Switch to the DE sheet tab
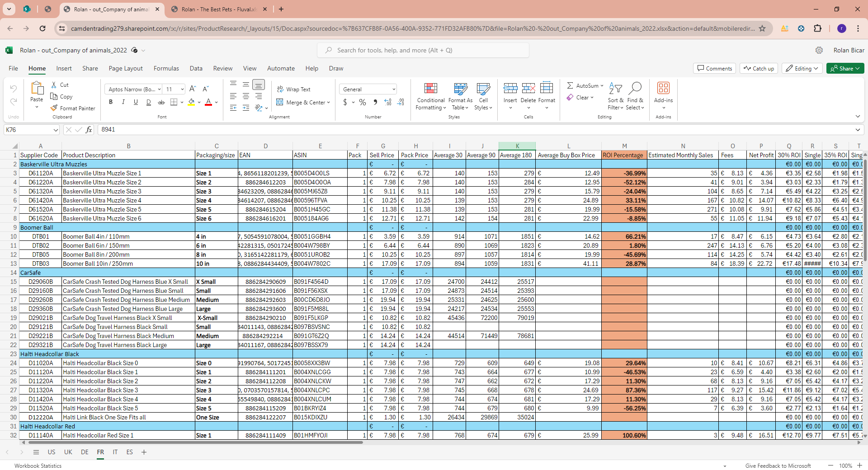This screenshot has height=470, width=868. pos(85,452)
